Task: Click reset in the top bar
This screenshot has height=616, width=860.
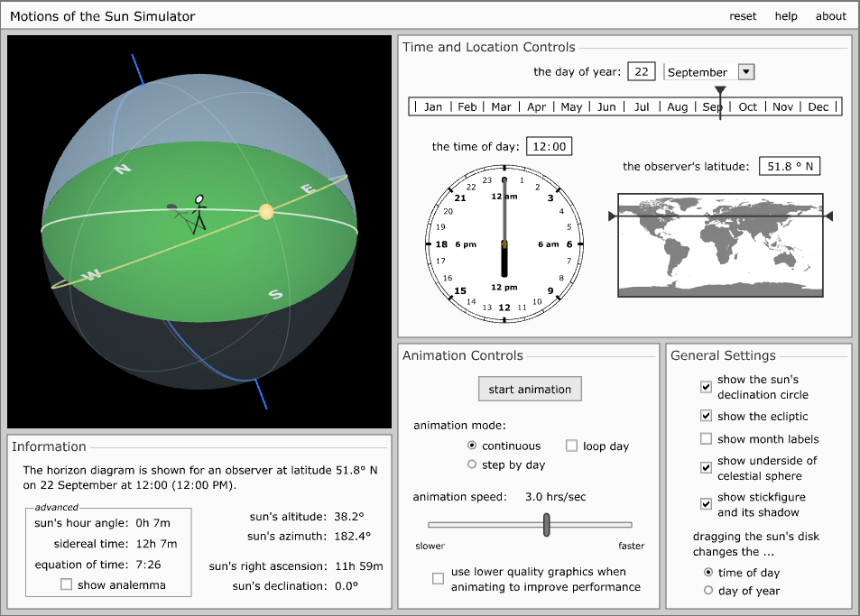Action: pyautogui.click(x=743, y=16)
